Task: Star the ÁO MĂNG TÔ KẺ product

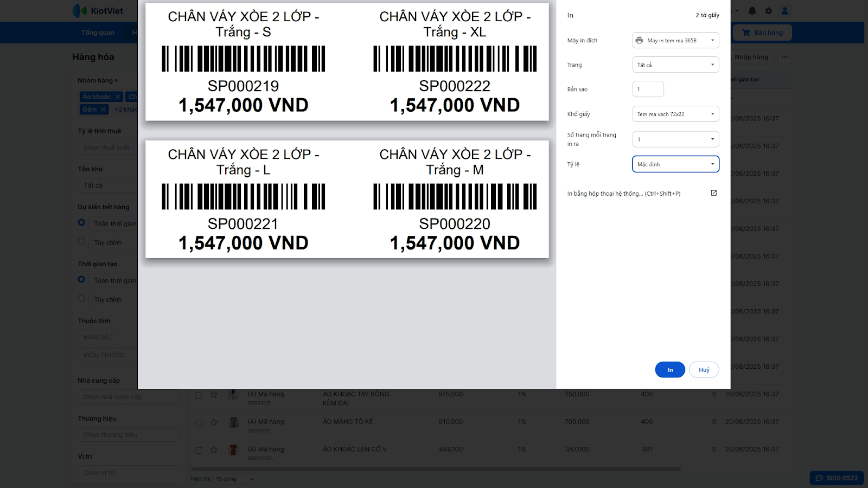Action: click(214, 422)
